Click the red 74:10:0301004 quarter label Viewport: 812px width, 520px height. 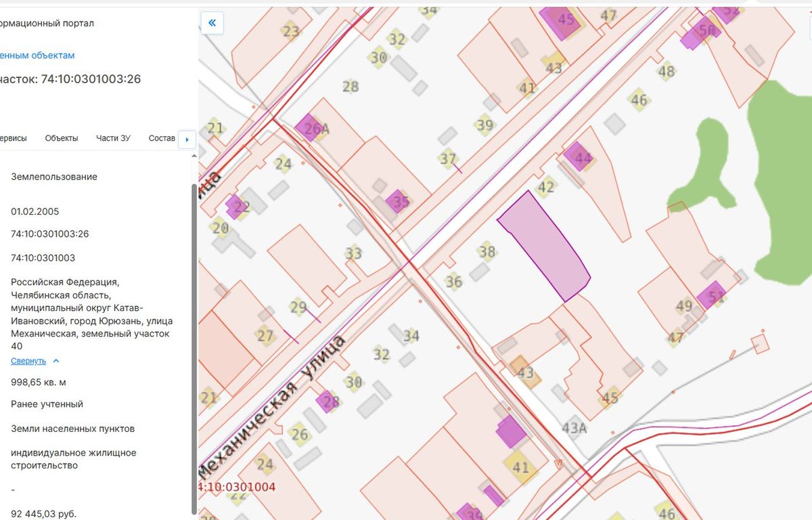click(237, 487)
